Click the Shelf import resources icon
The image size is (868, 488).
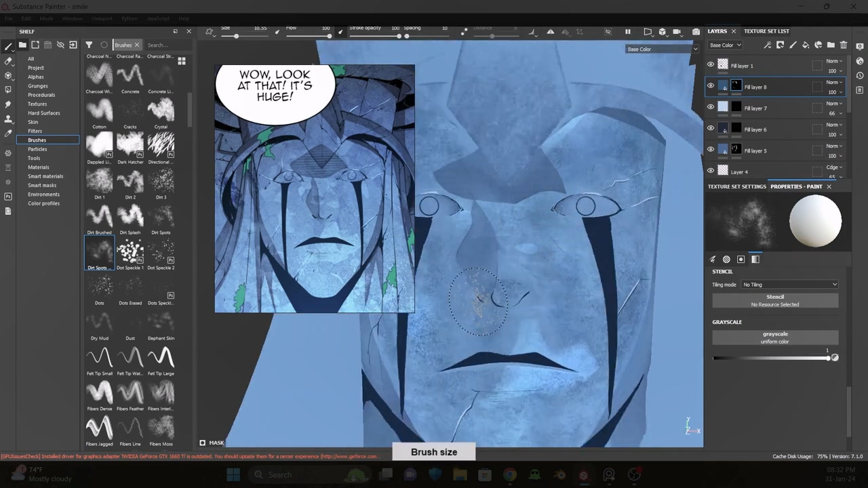coord(73,45)
